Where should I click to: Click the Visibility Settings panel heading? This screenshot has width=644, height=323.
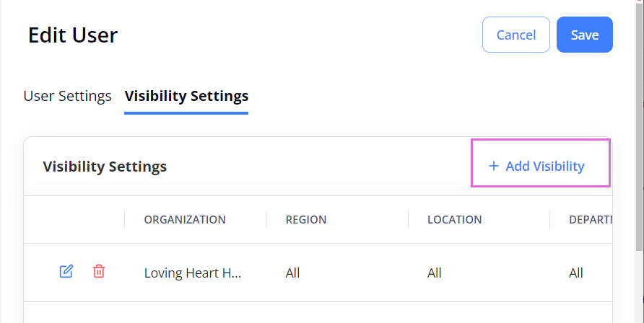(105, 167)
